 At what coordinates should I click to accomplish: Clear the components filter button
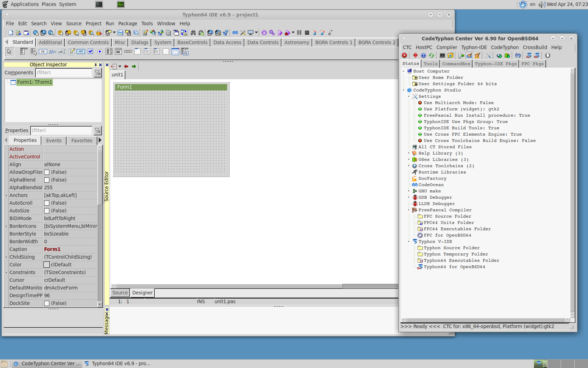click(x=98, y=73)
